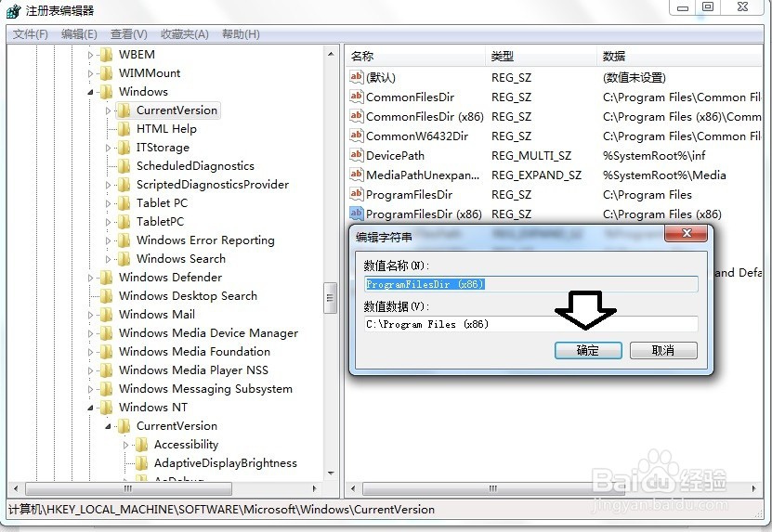Expand the WIMMount tree node
The width and height of the screenshot is (772, 532).
tap(90, 74)
